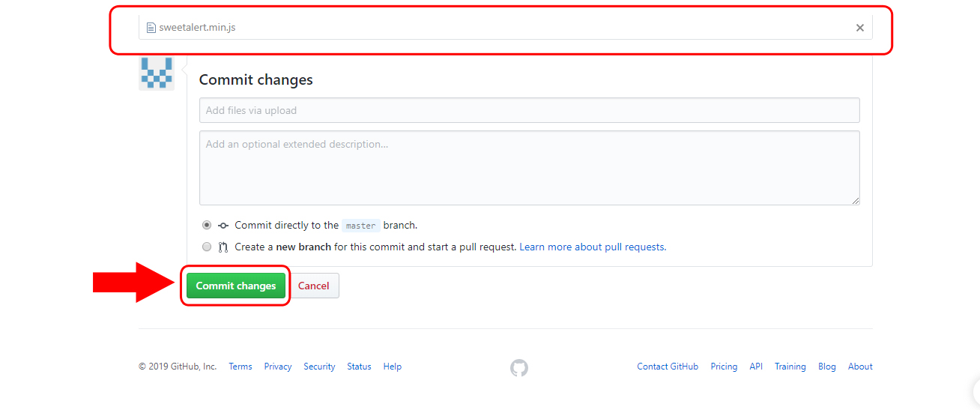
Task: Open the Terms footer link
Action: (241, 367)
